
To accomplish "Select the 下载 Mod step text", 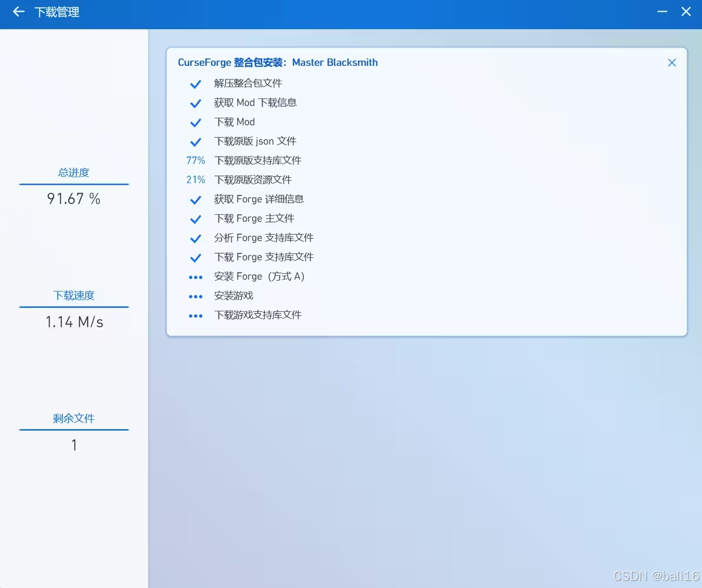I will pos(234,122).
